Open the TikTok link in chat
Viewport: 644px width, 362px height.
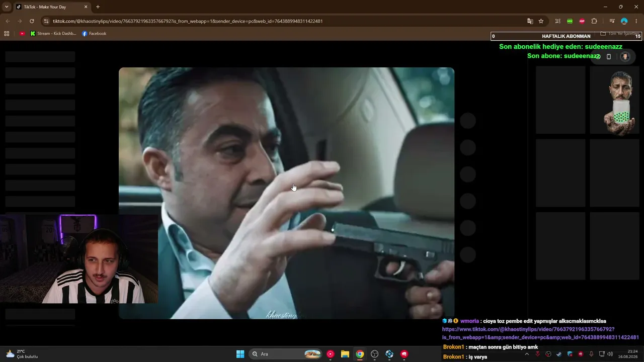pyautogui.click(x=540, y=333)
